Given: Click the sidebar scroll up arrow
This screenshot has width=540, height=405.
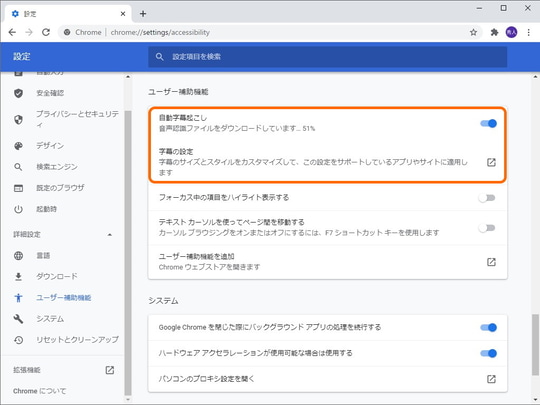Looking at the screenshot, I should [128, 77].
